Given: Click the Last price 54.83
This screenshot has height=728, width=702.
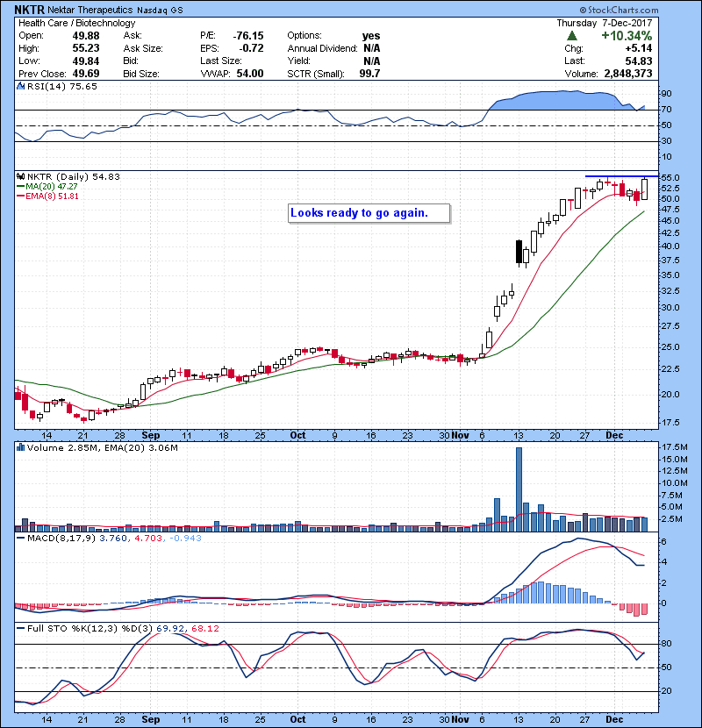Looking at the screenshot, I should point(639,61).
